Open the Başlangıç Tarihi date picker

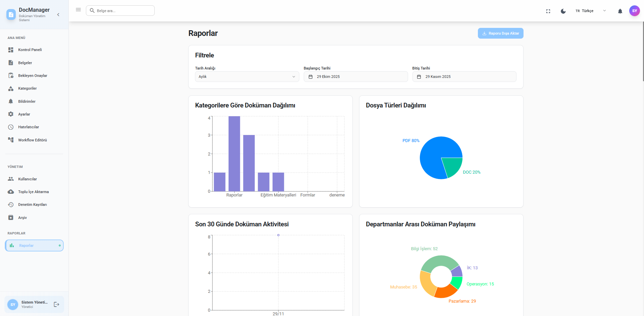pos(355,77)
